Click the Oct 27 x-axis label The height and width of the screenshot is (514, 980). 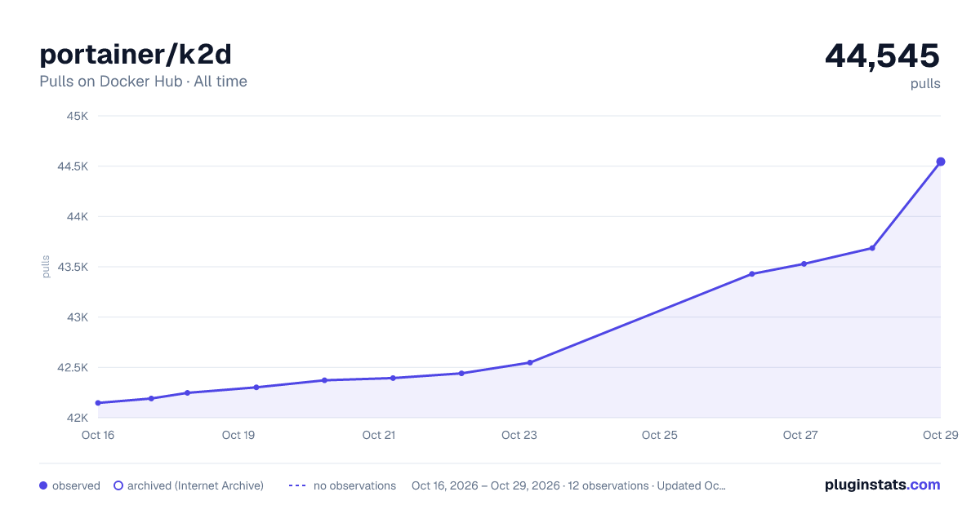click(x=800, y=435)
